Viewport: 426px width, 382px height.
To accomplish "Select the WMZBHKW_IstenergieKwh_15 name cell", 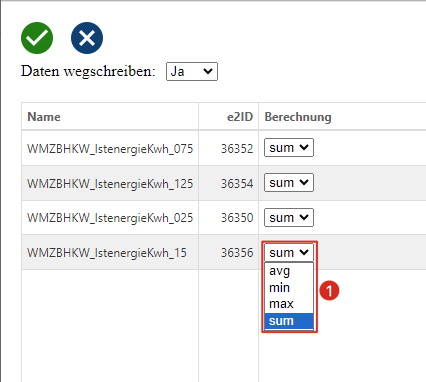I will tap(110, 253).
